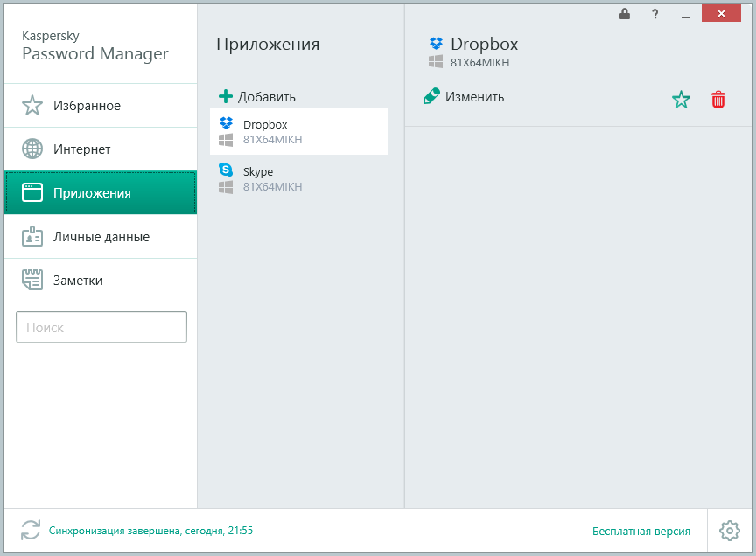Open the Избранное favorites section
Image resolution: width=756 pixels, height=556 pixels.
coord(101,106)
